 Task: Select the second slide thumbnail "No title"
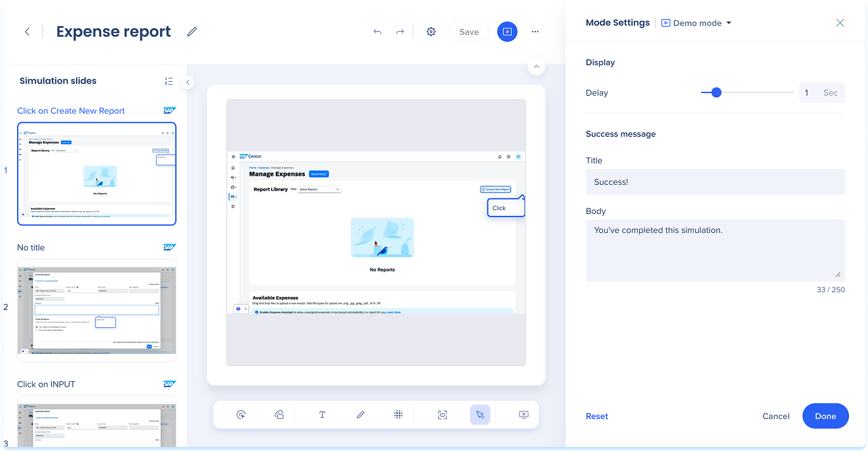96,310
